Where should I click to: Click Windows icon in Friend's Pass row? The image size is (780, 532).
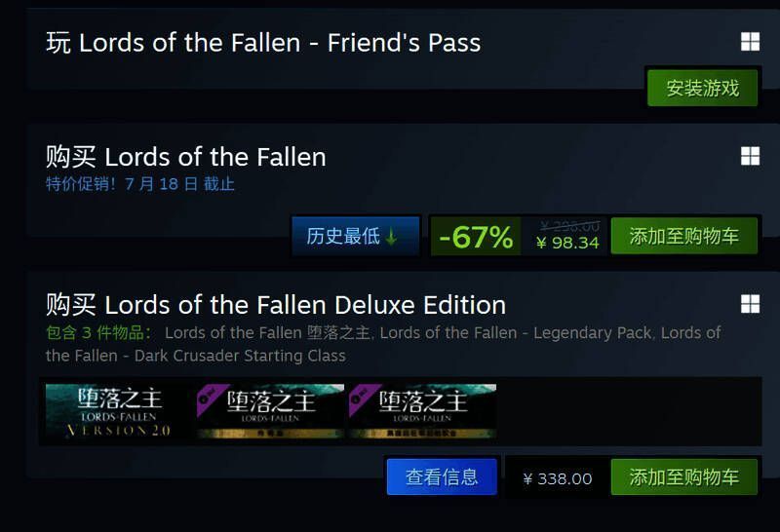(750, 42)
